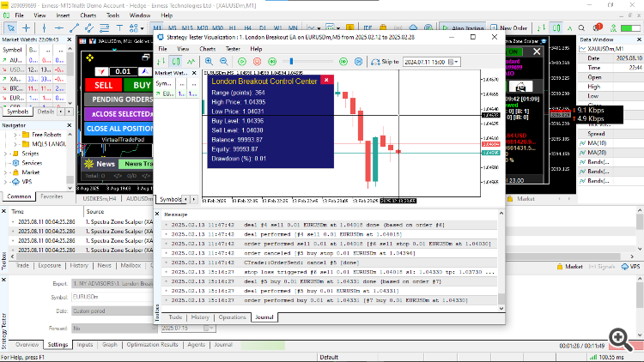This screenshot has height=362, width=644.
Task: Open the strategy tester Inputs tab
Action: pos(85,345)
